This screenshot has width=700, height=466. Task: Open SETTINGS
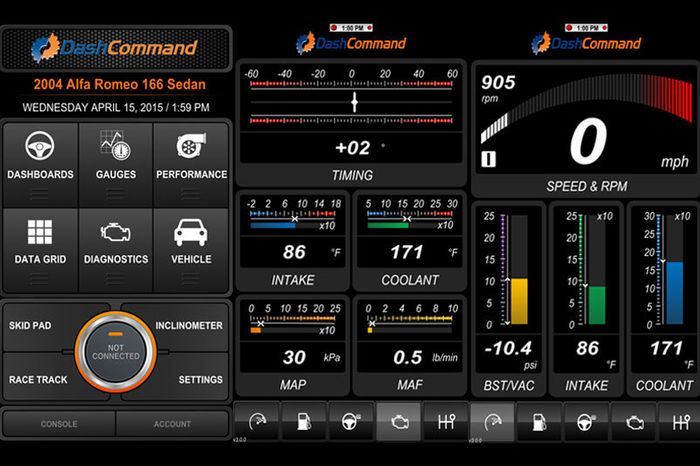(x=200, y=379)
